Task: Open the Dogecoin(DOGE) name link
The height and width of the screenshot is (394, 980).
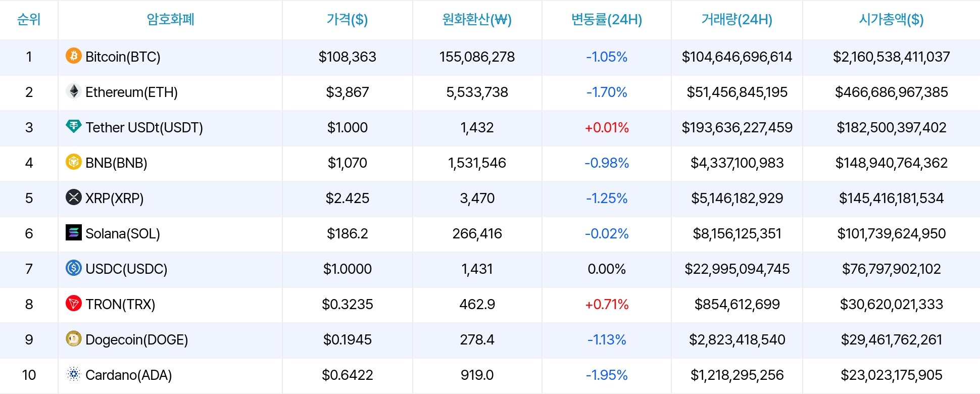Action: (136, 339)
